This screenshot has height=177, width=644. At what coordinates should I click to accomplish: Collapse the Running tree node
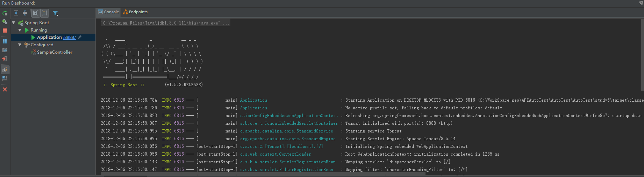pyautogui.click(x=20, y=30)
